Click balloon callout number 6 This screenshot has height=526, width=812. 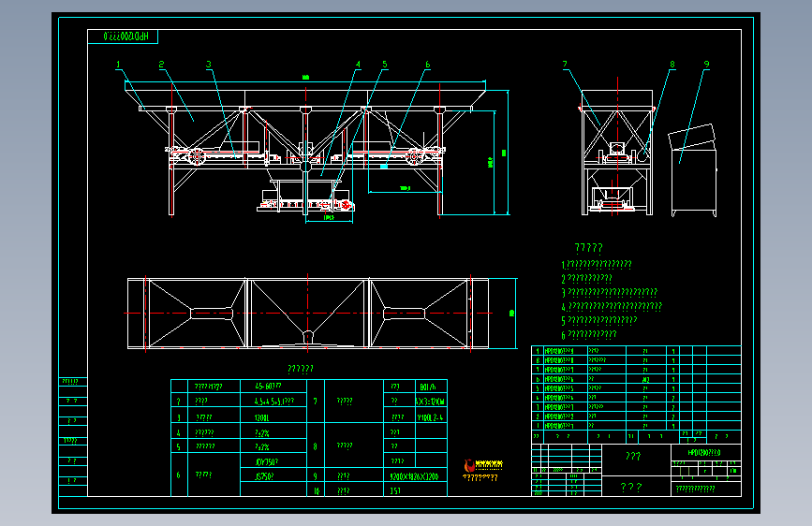tap(428, 65)
